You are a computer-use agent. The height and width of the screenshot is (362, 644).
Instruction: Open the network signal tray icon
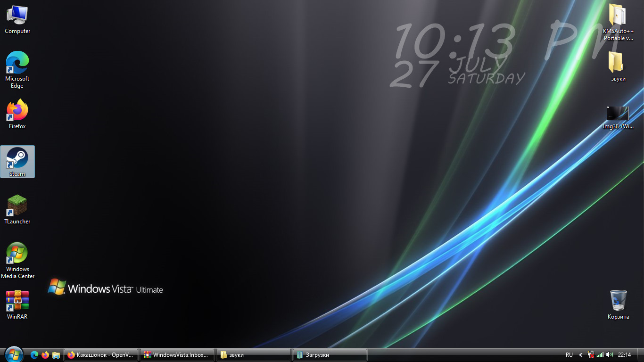coord(600,355)
